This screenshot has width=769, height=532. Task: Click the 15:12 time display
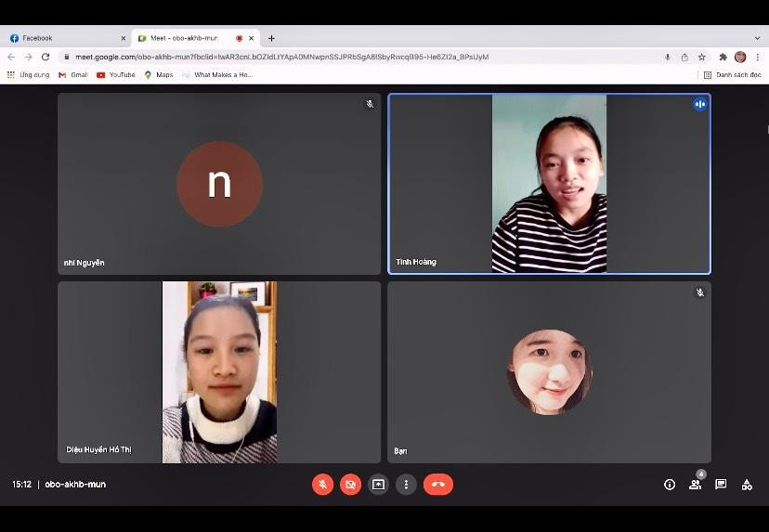click(x=21, y=485)
